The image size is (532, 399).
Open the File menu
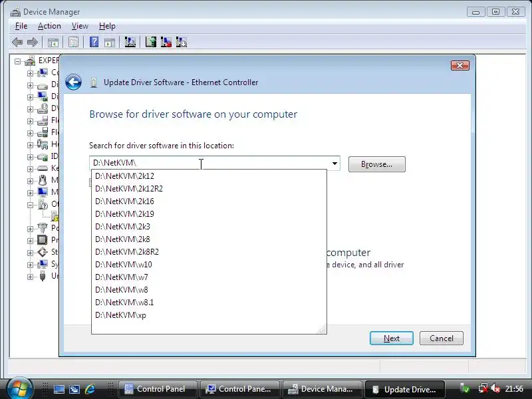pos(21,26)
